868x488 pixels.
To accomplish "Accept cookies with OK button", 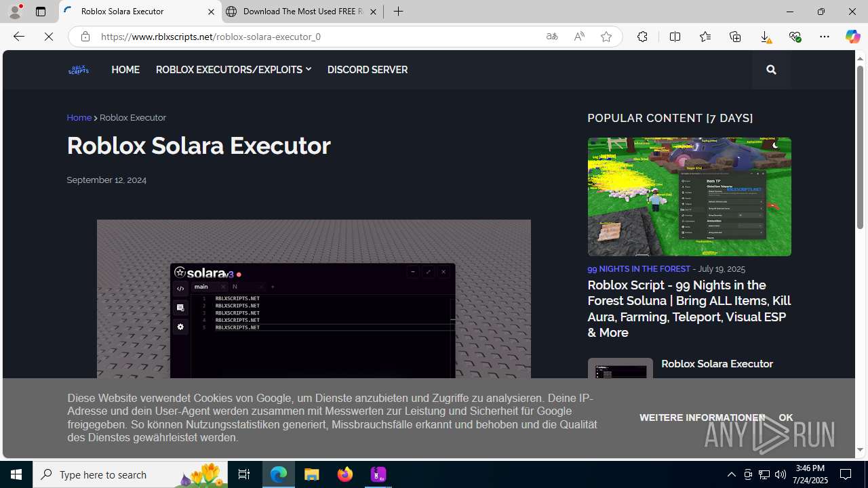I will (x=786, y=418).
